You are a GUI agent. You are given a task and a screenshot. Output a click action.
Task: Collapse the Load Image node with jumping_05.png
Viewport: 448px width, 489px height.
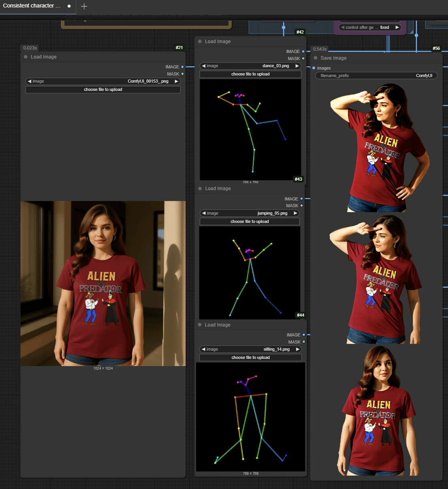coord(200,189)
